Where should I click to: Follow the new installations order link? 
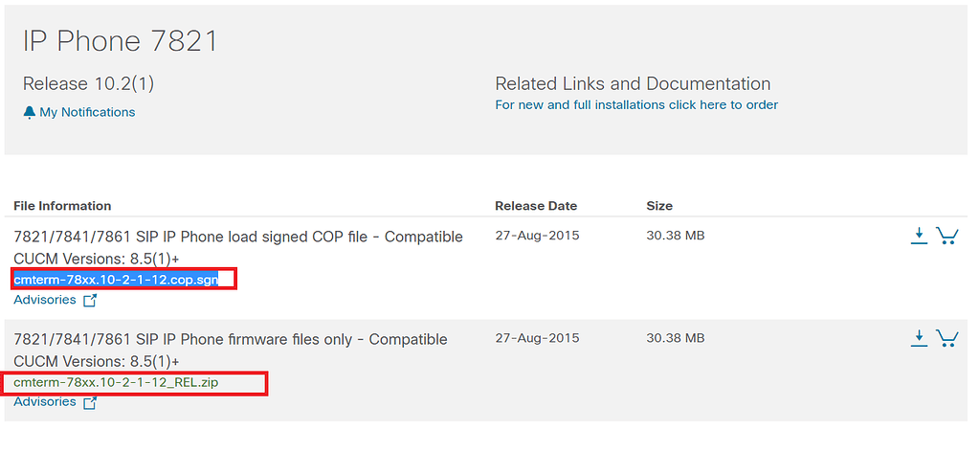click(x=636, y=104)
